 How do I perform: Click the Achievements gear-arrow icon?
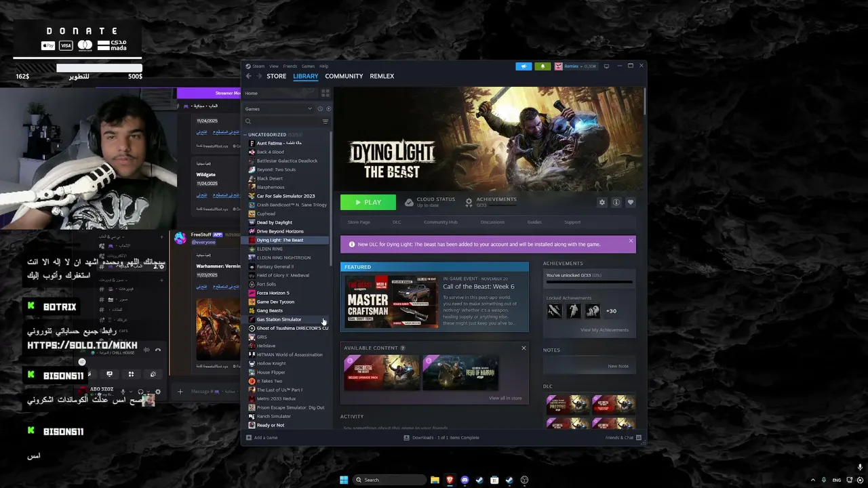[469, 202]
